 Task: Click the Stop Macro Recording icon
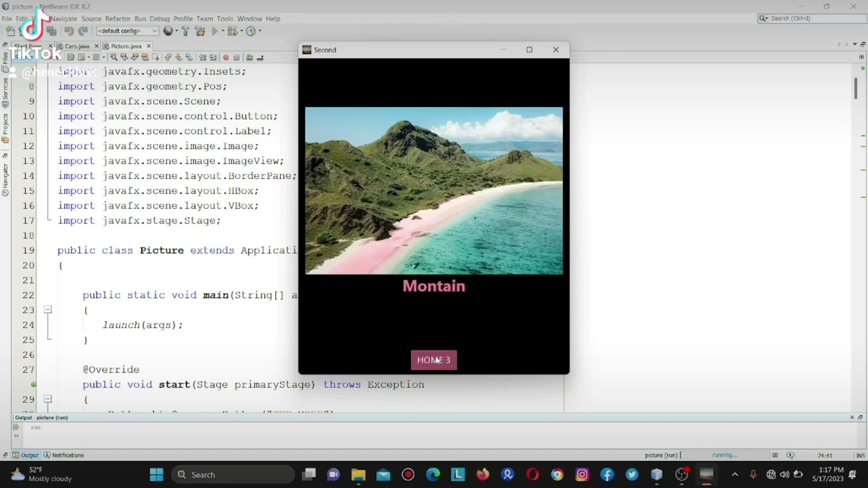click(237, 58)
